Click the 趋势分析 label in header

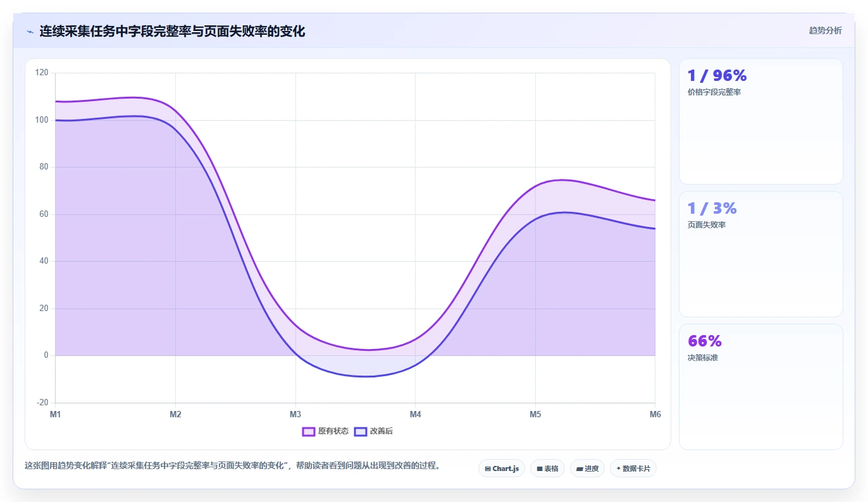(x=825, y=30)
